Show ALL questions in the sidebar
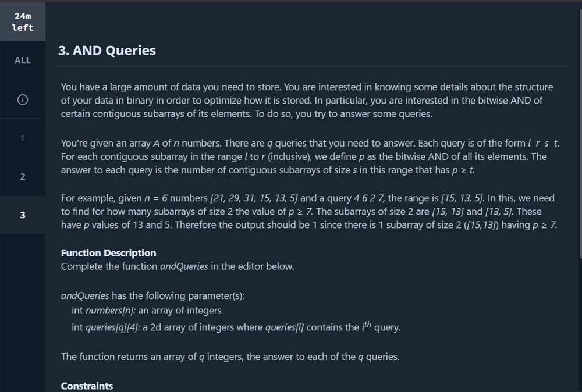 23,60
